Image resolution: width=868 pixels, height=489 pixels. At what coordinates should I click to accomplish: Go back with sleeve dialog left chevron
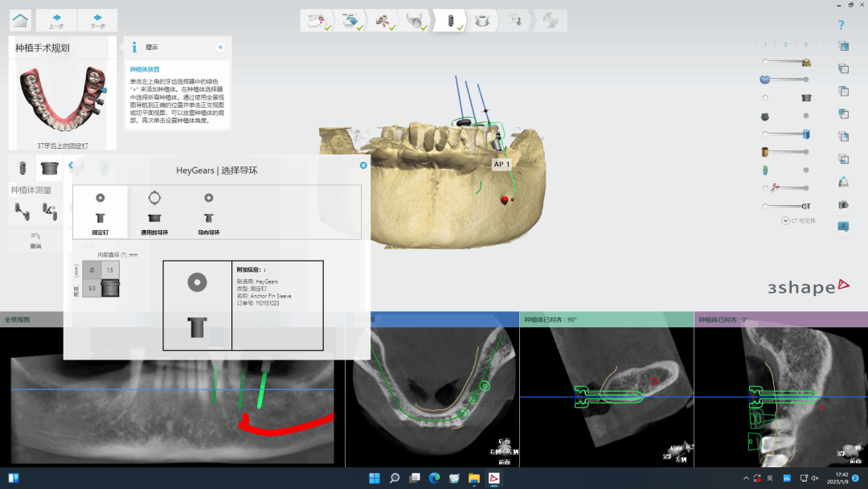pyautogui.click(x=71, y=166)
